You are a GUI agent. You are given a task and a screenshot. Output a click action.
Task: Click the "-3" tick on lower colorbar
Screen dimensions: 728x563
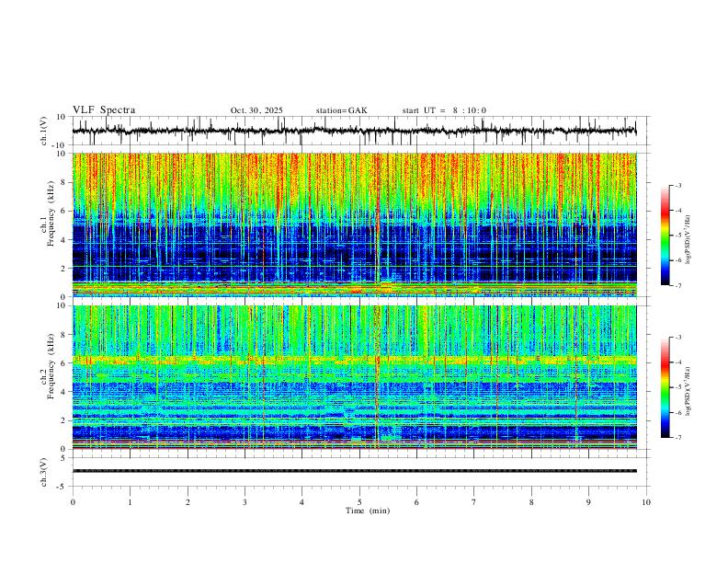pos(677,338)
